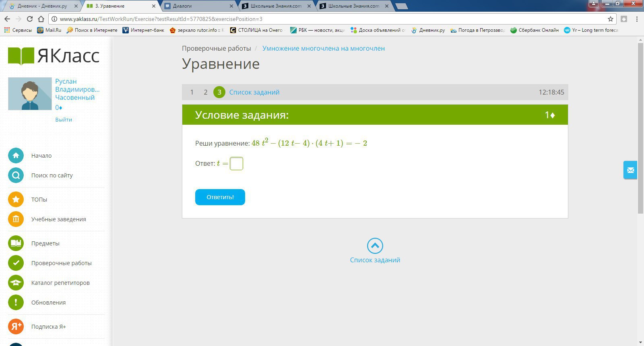The height and width of the screenshot is (346, 644).
Task: Click Каталог репетиторов graduation cap icon
Action: 16,283
